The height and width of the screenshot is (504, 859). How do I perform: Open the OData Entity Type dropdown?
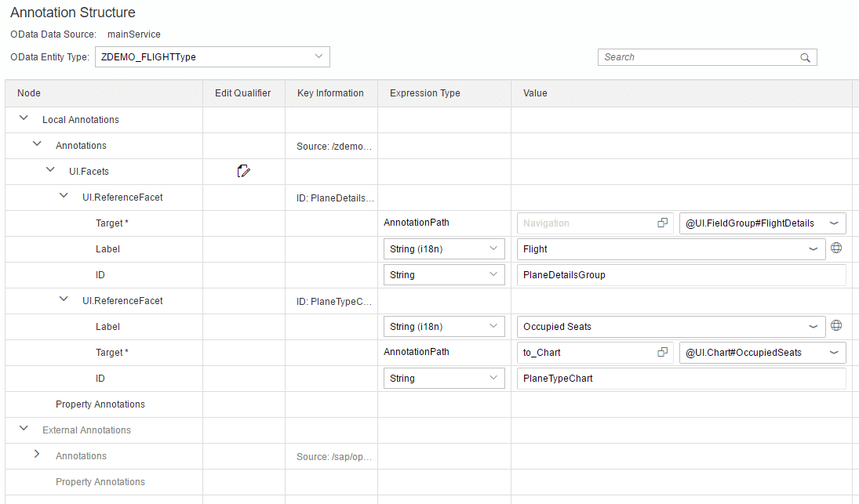[318, 56]
